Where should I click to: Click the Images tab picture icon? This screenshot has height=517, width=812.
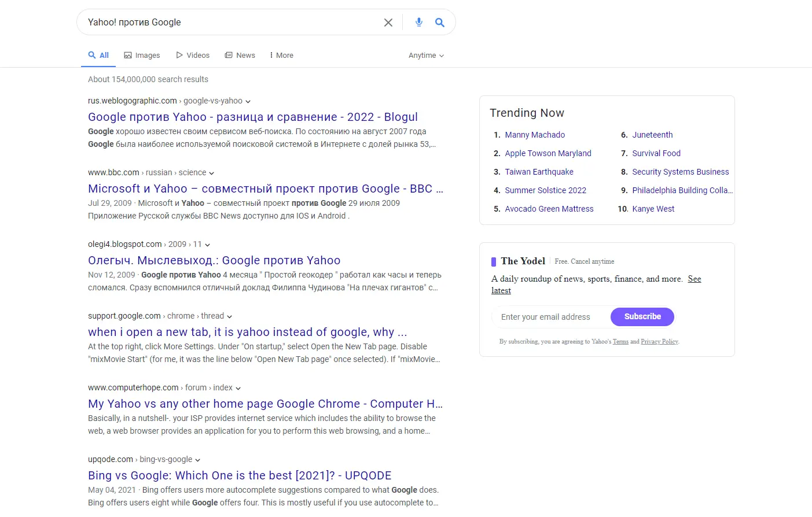point(128,56)
